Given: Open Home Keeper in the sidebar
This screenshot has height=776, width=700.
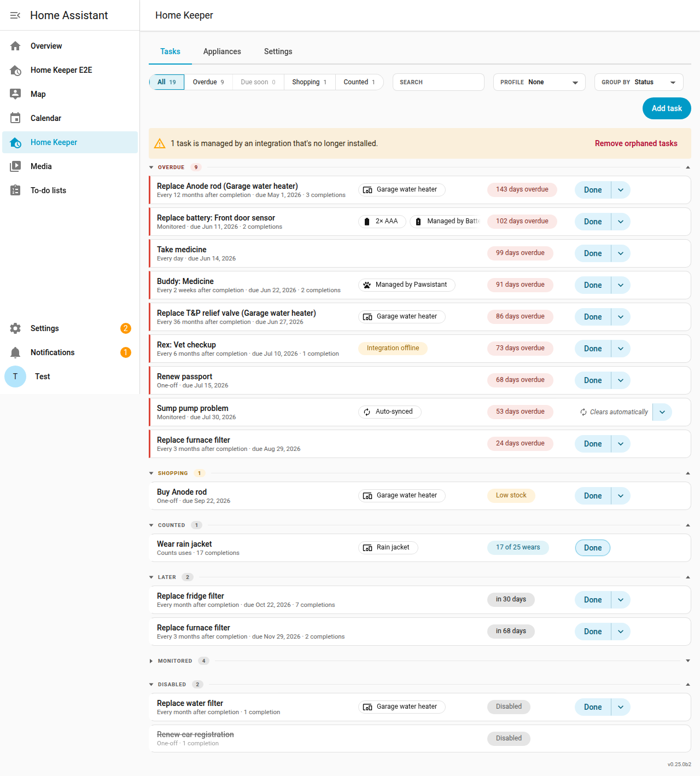Looking at the screenshot, I should [x=70, y=142].
